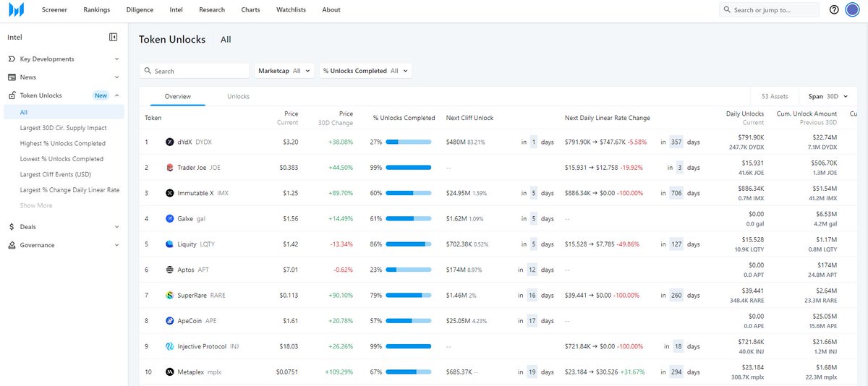Click Aptos $174M cliff unlock value
868x386 pixels.
coord(456,270)
